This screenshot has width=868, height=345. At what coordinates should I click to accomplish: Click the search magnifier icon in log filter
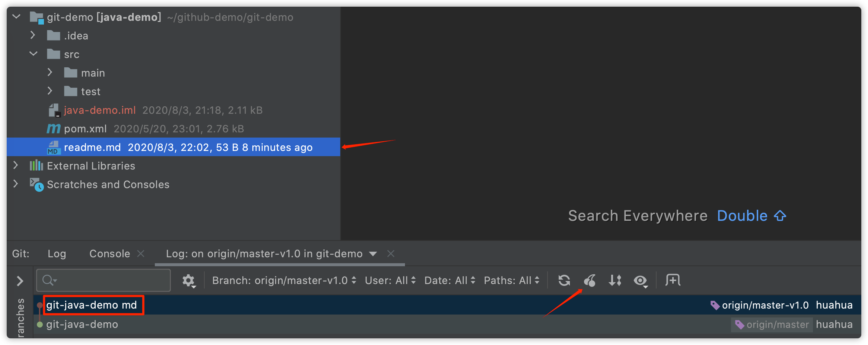click(49, 280)
